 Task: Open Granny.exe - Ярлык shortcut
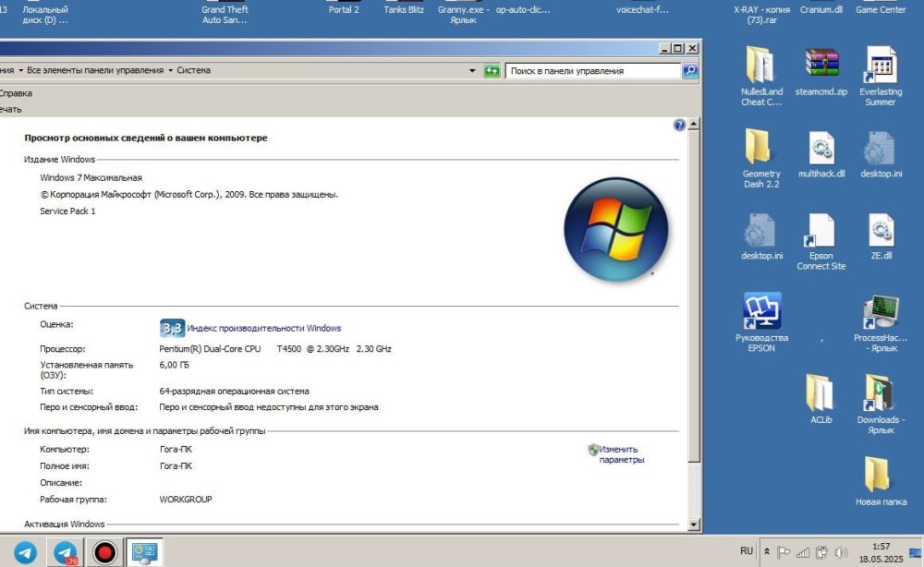(x=463, y=12)
